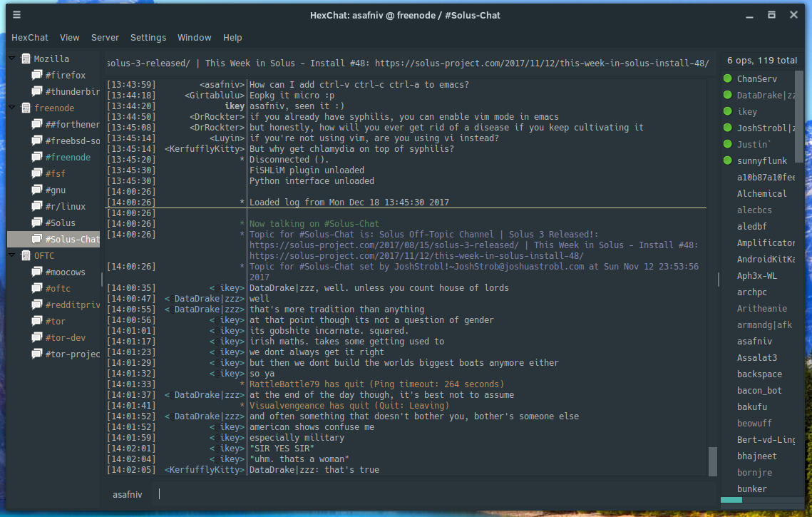
Task: Click Justin`'s green op status dot
Action: (x=728, y=144)
